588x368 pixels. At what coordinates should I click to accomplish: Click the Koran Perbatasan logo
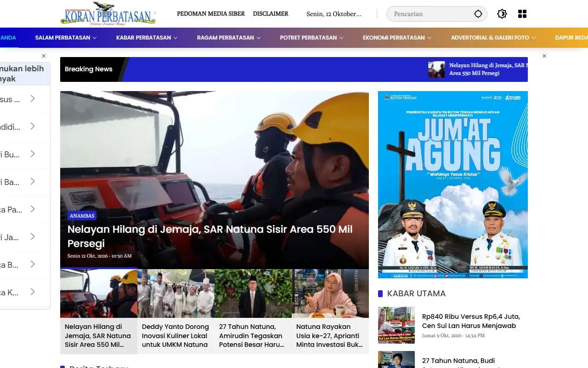click(x=108, y=13)
